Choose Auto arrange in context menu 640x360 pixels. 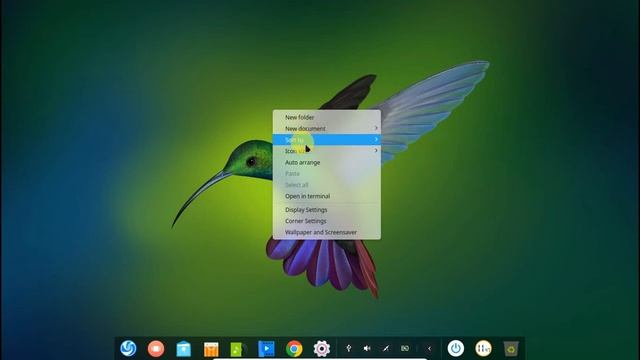327,162
